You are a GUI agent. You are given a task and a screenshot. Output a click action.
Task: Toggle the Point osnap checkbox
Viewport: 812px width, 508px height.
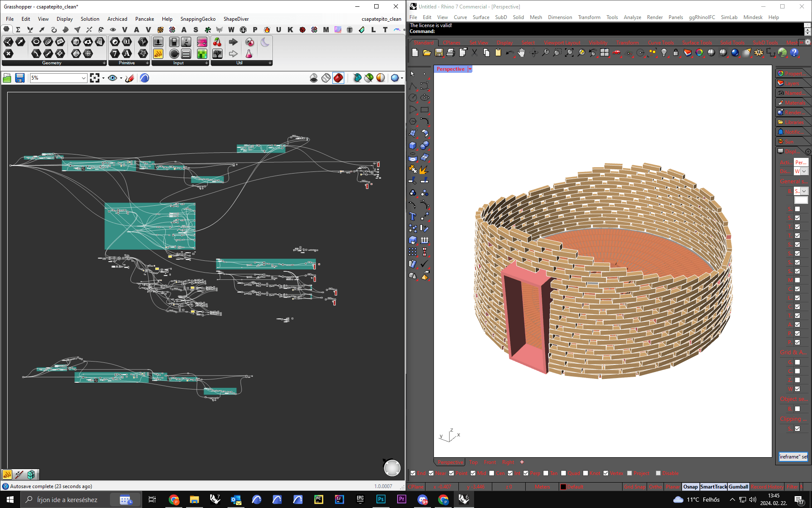click(x=452, y=473)
